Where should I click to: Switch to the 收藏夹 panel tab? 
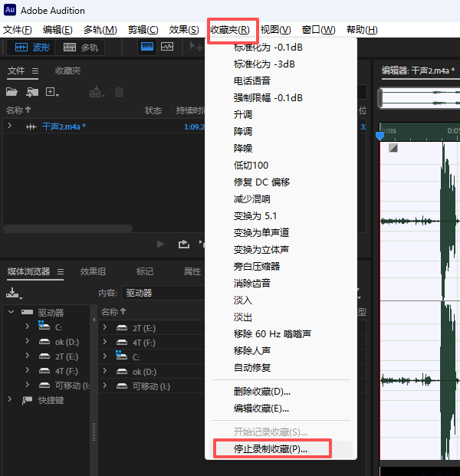coord(67,71)
